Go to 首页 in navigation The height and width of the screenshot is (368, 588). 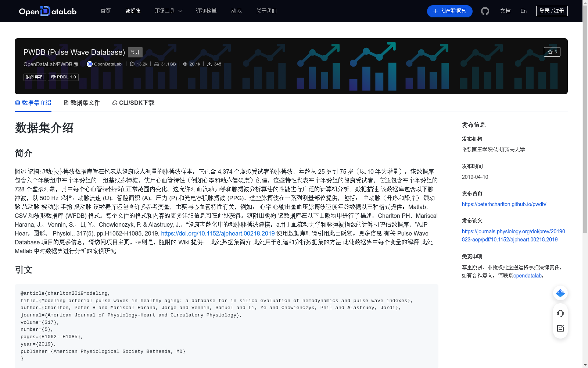(105, 11)
